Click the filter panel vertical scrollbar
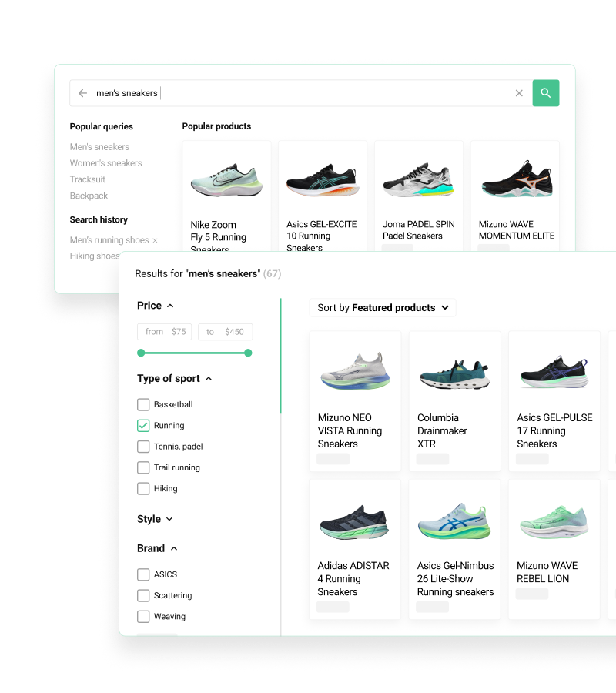The image size is (616, 693). point(280,357)
